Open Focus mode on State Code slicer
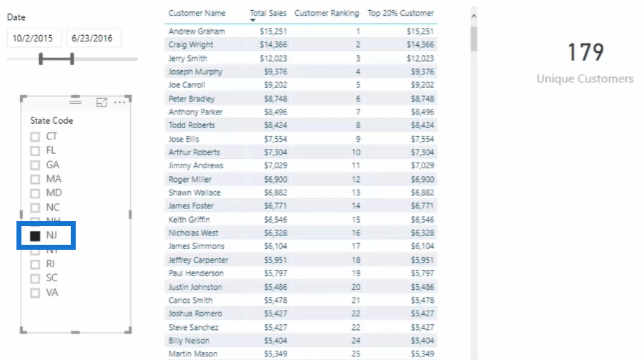The height and width of the screenshot is (360, 644). [x=101, y=102]
